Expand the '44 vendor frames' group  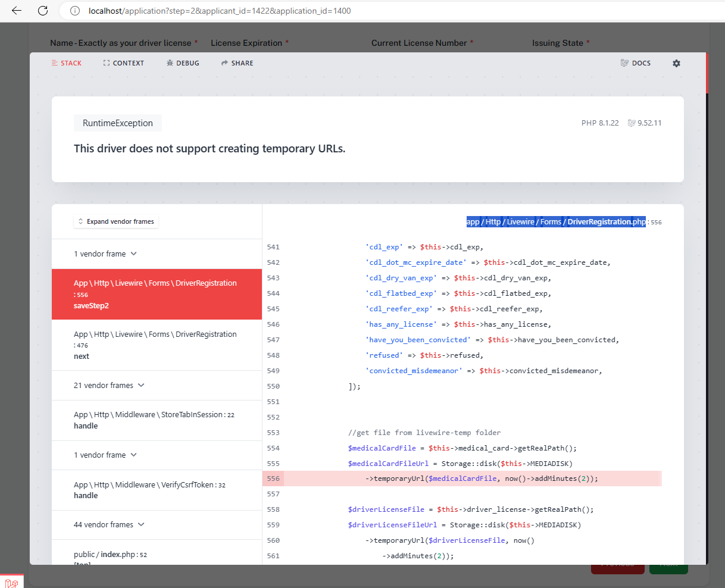[109, 524]
